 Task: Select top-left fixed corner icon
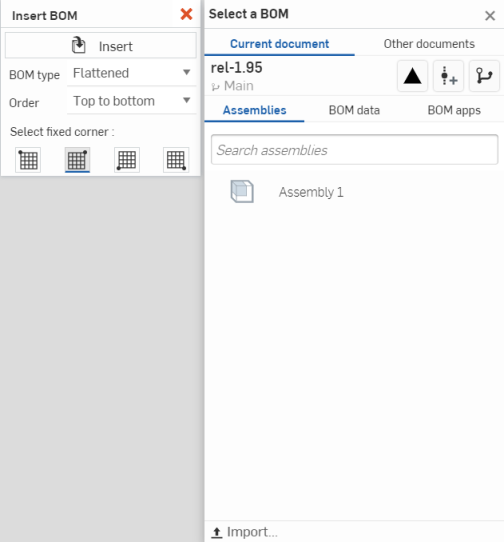pyautogui.click(x=28, y=160)
